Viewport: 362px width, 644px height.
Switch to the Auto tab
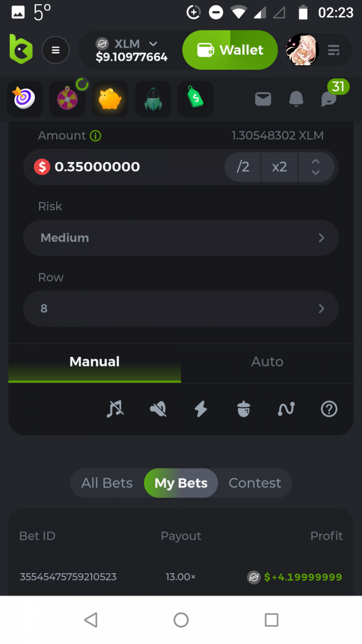tap(267, 362)
